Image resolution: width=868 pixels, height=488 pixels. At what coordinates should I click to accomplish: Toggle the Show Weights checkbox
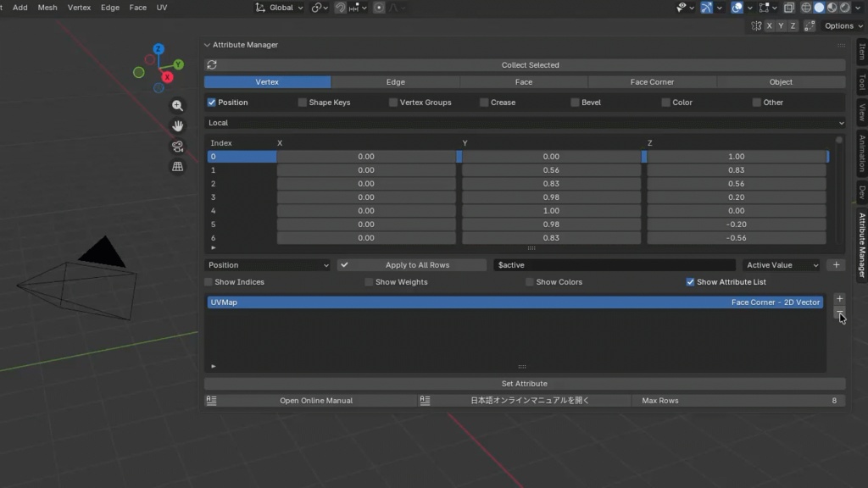367,281
